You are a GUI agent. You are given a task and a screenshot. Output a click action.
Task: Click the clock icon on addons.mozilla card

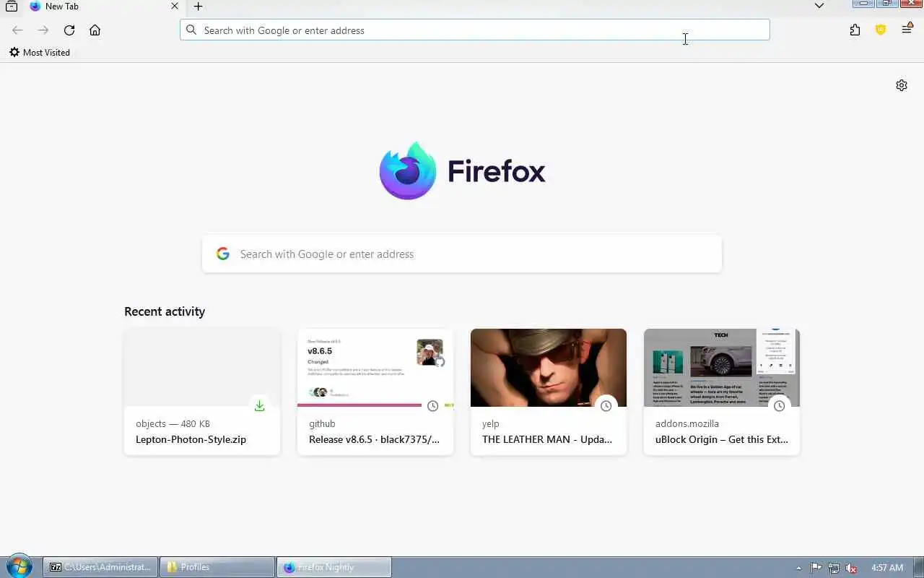pos(780,406)
